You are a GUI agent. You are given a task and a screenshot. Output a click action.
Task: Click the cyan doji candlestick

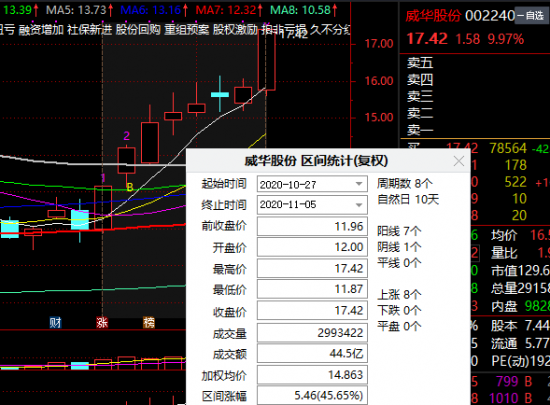[x=220, y=94]
